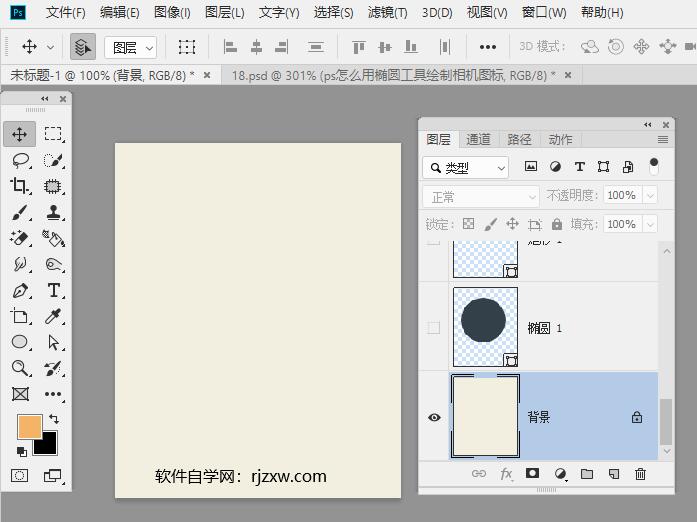This screenshot has height=522, width=697.
Task: Select the Crop tool
Action: click(20, 186)
